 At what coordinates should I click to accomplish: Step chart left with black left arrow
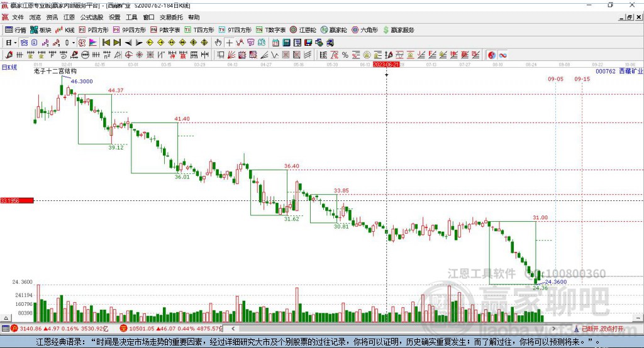tap(128, 43)
